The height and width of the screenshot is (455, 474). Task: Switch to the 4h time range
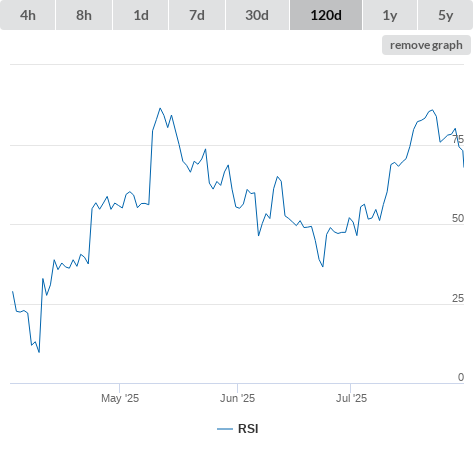point(28,15)
